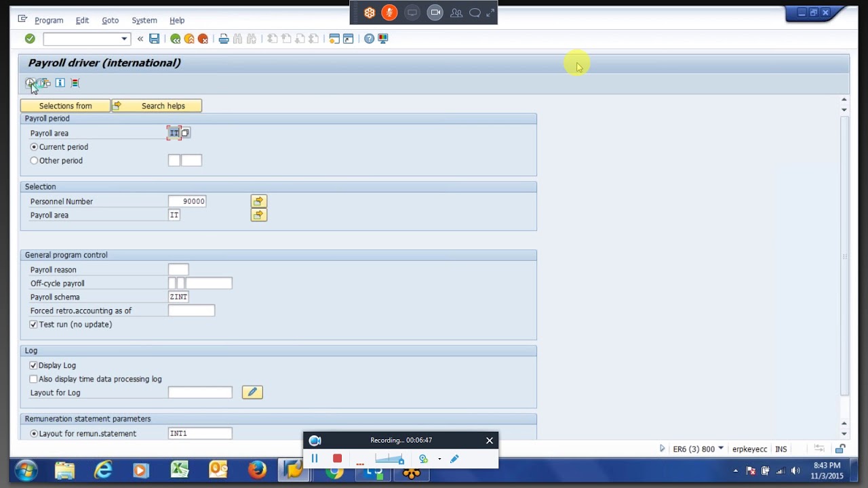The height and width of the screenshot is (488, 868).
Task: Click the Generate shortcut icon
Action: click(348, 39)
